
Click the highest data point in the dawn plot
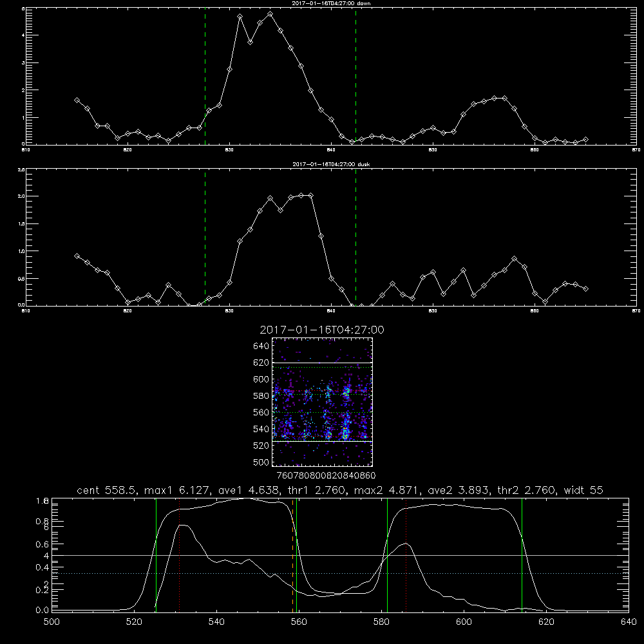point(270,14)
